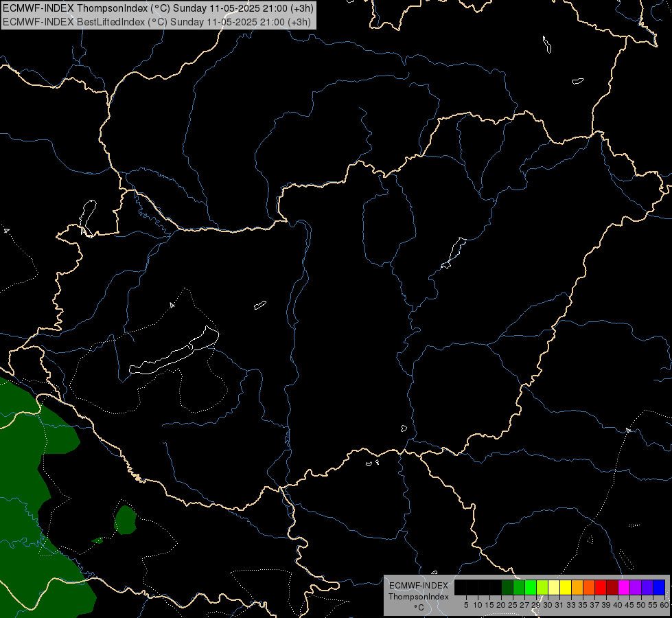The height and width of the screenshot is (618, 672).
Task: Click the legend tick label 30
Action: [548, 605]
